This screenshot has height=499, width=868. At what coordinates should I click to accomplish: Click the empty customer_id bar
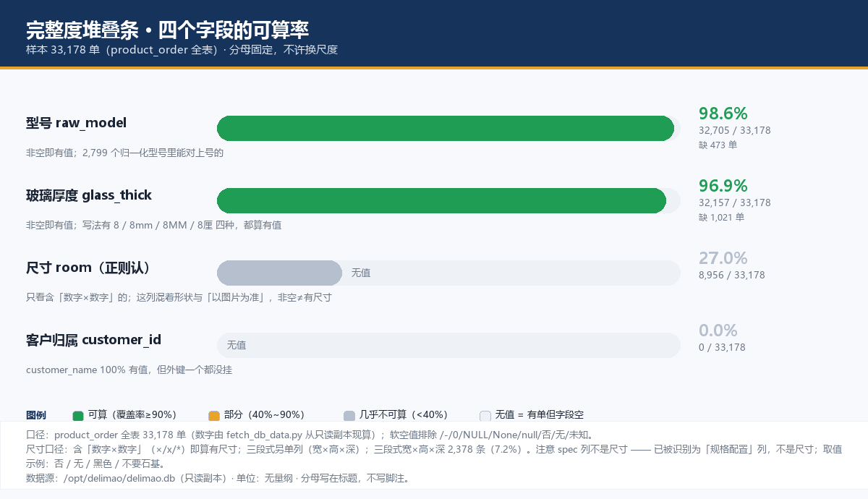click(x=448, y=345)
